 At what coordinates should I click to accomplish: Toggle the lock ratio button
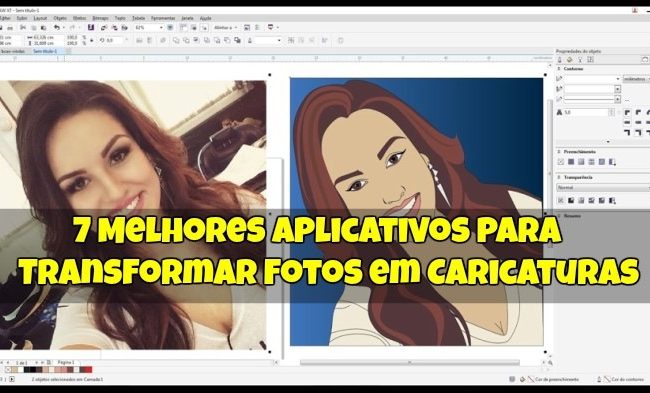click(x=92, y=40)
